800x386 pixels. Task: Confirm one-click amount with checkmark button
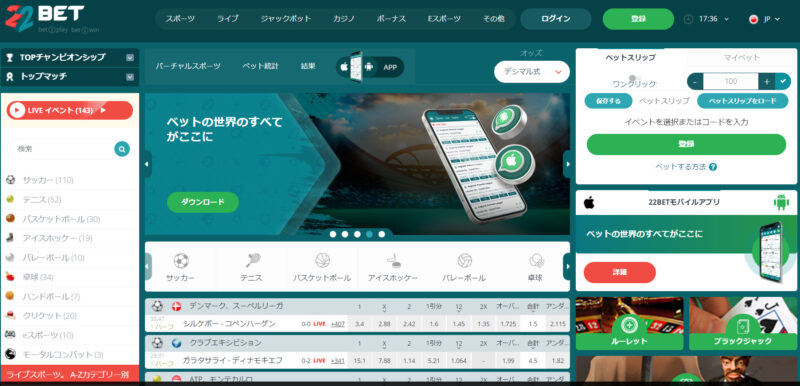point(783,81)
